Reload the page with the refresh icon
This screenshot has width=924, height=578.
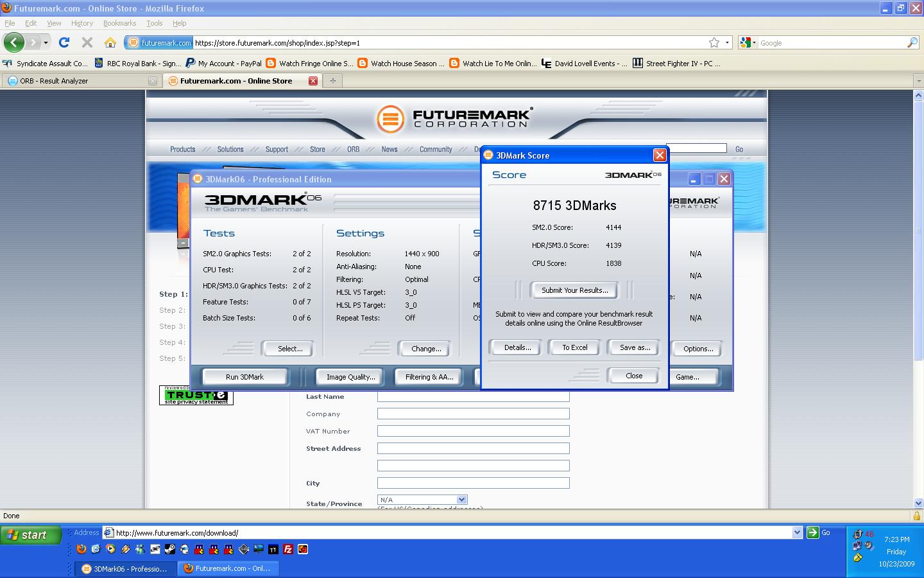click(x=64, y=42)
